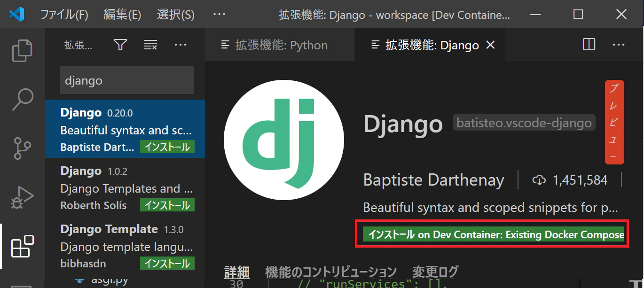Install Django Template by bibhasdn

167,264
